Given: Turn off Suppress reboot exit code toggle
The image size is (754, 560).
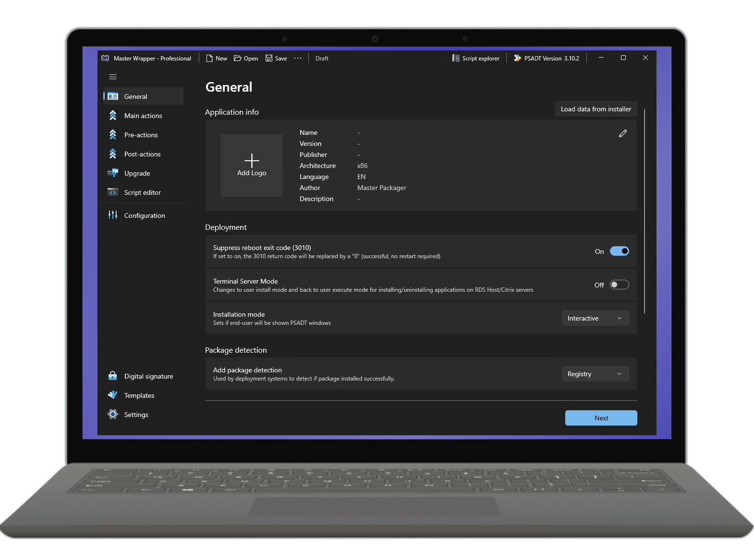Looking at the screenshot, I should [620, 251].
